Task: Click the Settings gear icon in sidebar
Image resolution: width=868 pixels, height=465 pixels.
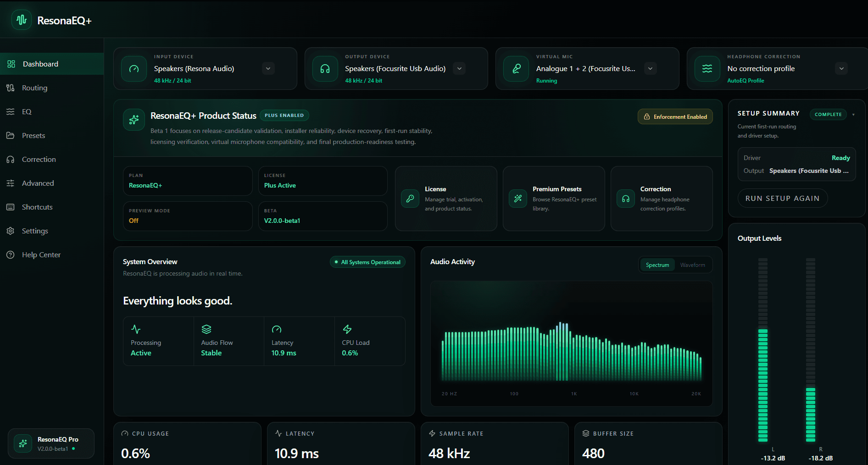Action: tap(11, 231)
